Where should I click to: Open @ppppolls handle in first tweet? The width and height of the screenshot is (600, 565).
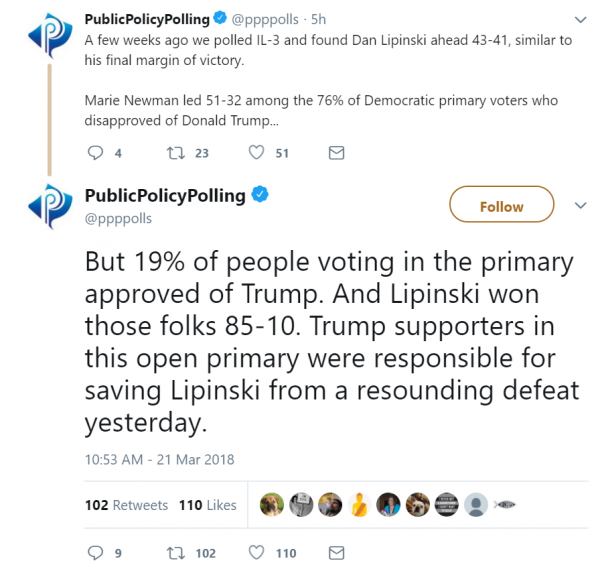(265, 19)
